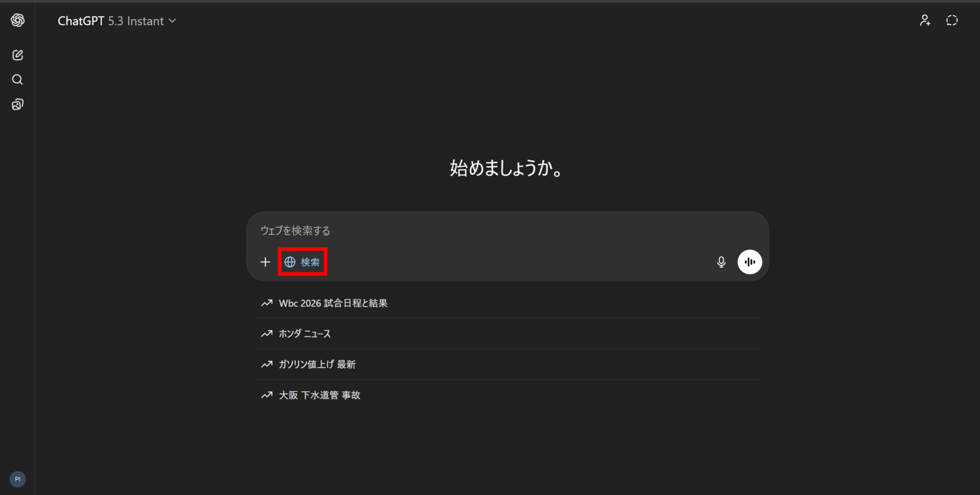
Task: Click the ChatGPT logo icon in sidebar
Action: [18, 20]
